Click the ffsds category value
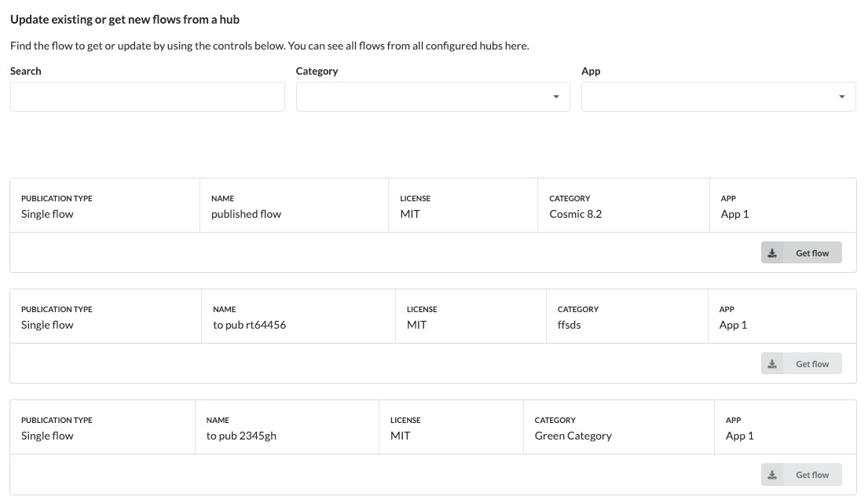This screenshot has height=504, width=868. click(x=569, y=325)
